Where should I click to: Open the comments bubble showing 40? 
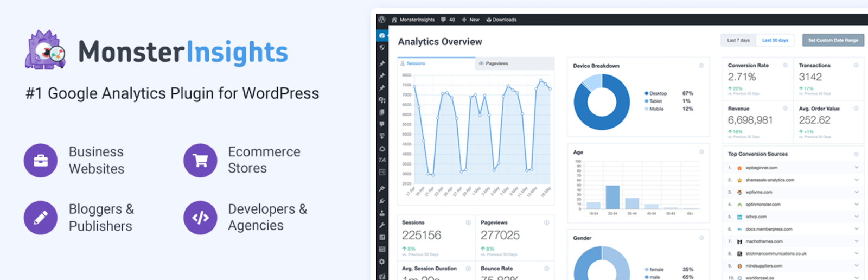click(x=448, y=20)
